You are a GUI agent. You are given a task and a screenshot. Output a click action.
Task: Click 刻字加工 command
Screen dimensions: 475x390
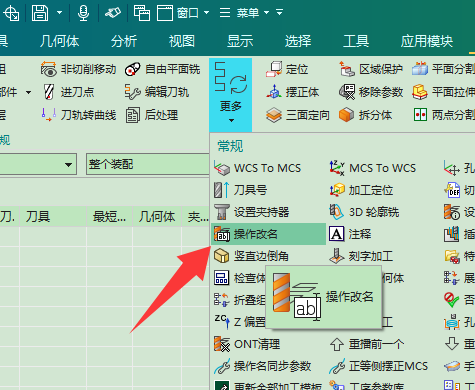click(x=361, y=256)
